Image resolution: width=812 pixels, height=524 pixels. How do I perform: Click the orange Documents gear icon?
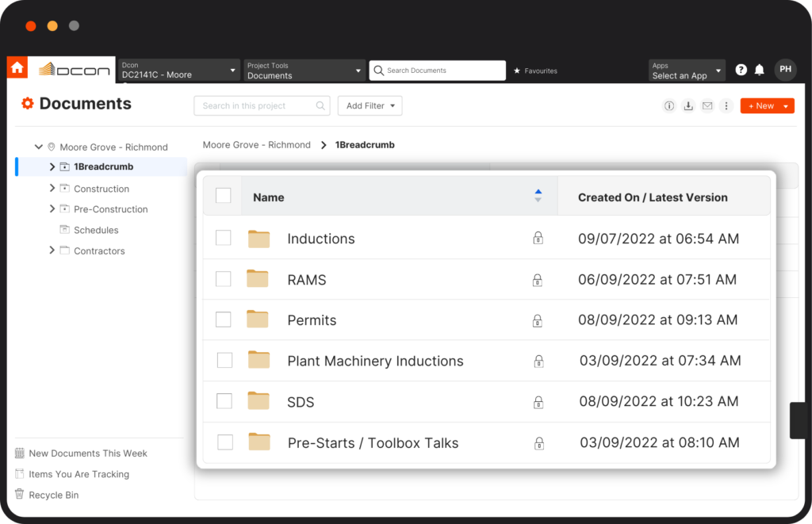28,104
